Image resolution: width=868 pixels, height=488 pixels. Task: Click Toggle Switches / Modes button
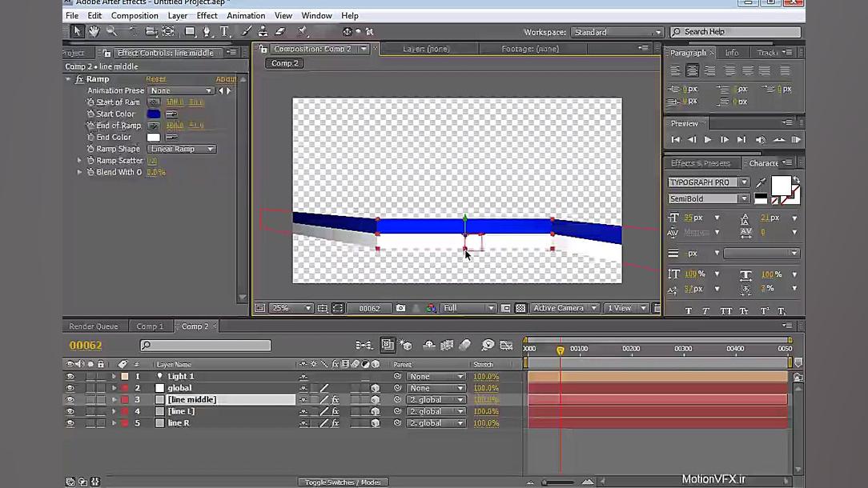[343, 482]
